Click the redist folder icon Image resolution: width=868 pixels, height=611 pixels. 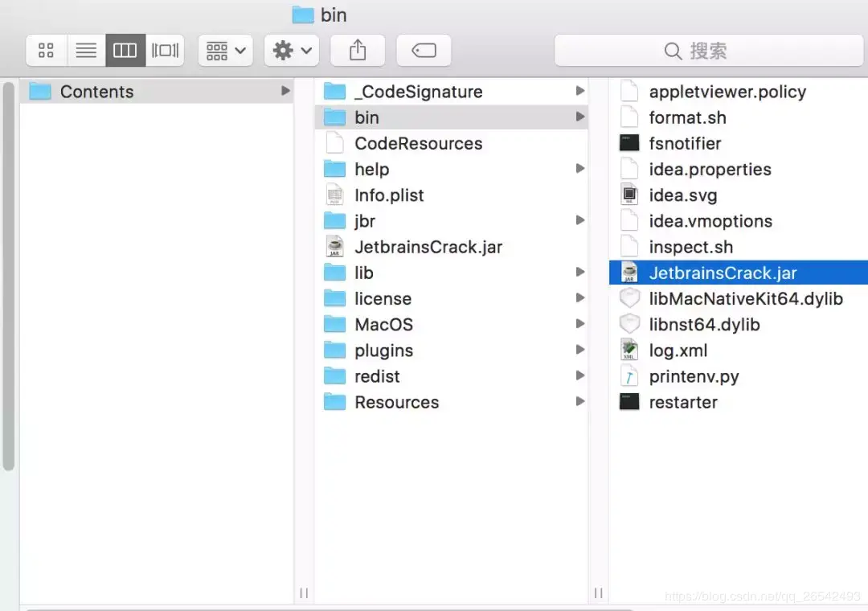(334, 376)
